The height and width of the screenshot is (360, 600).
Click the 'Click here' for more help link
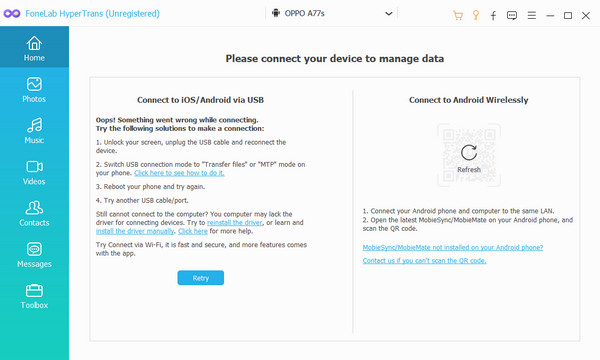(x=193, y=231)
